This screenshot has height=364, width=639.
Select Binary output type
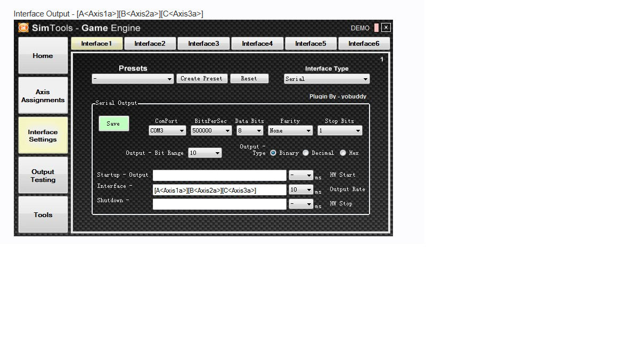click(x=273, y=153)
